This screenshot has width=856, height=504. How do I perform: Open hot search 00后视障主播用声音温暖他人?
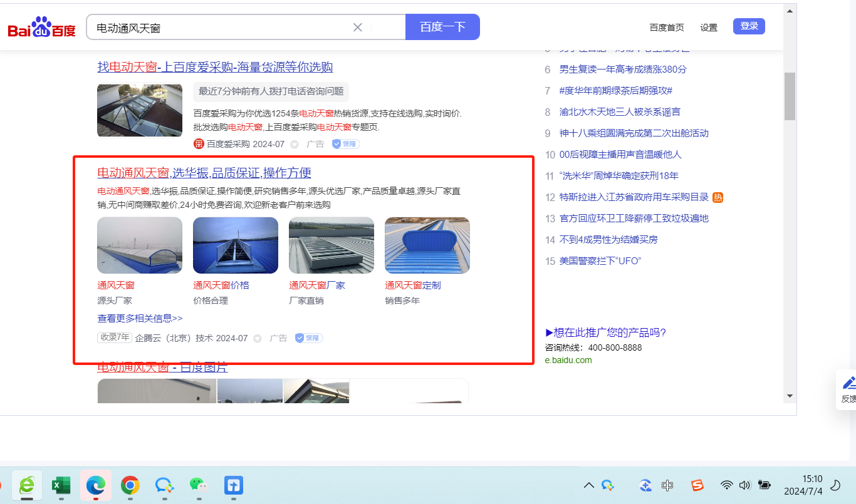pyautogui.click(x=620, y=155)
